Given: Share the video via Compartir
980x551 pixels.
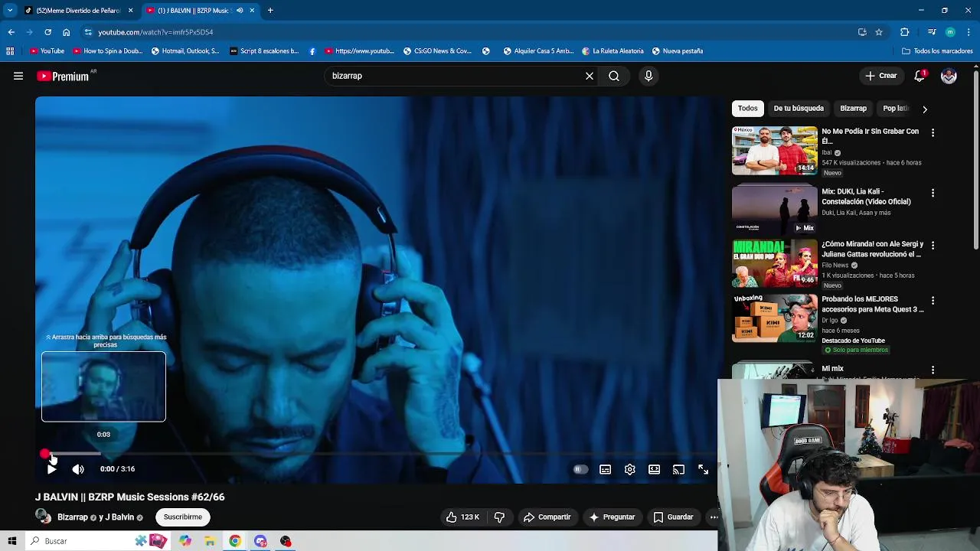Looking at the screenshot, I should (547, 517).
